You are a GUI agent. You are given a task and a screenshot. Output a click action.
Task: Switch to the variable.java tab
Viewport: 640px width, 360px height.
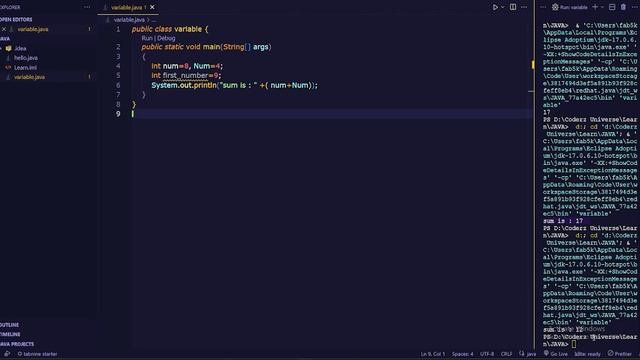(x=127, y=7)
